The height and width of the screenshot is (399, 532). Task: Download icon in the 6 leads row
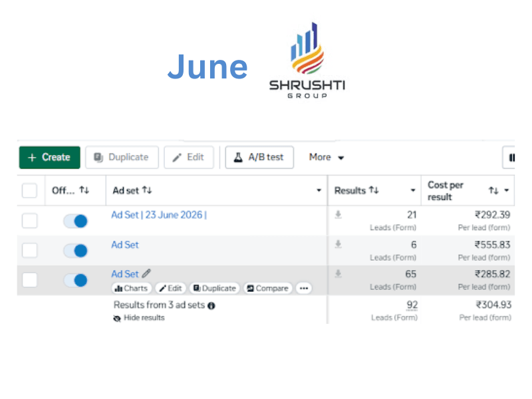pos(338,244)
